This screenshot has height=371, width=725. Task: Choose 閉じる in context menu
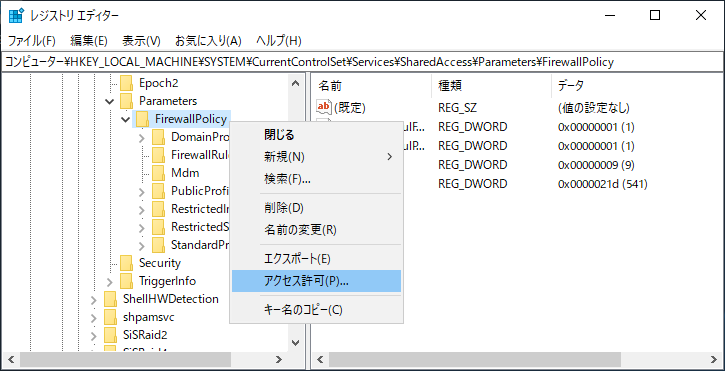point(316,135)
